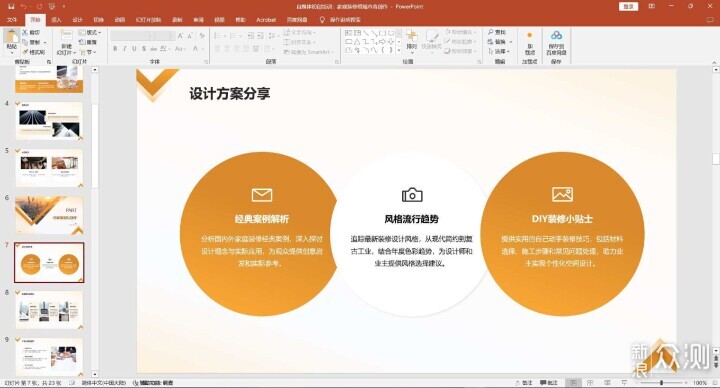Open the 对齐文本 align text dropdown
Image resolution: width=720 pixels, height=388 pixels.
point(300,42)
